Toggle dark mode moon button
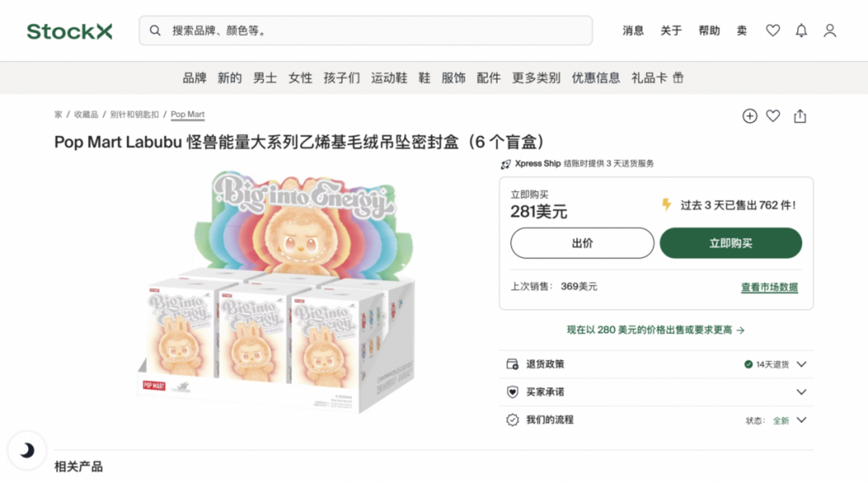The height and width of the screenshot is (483, 868). tap(27, 450)
